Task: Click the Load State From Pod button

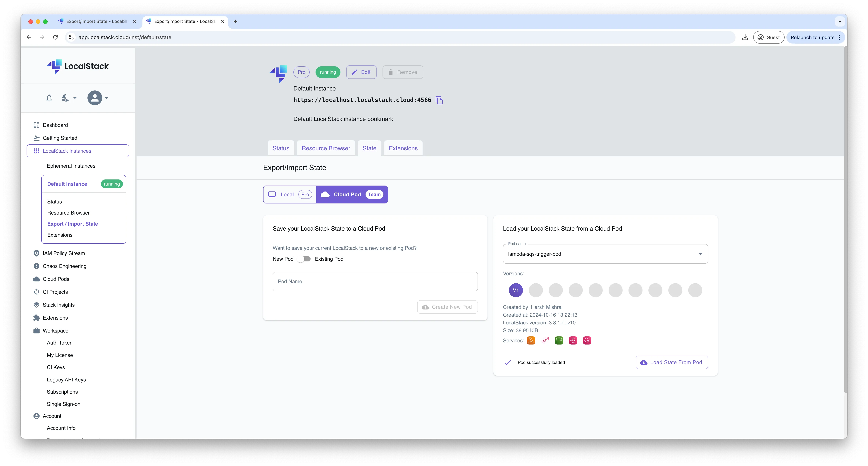Action: (x=671, y=362)
